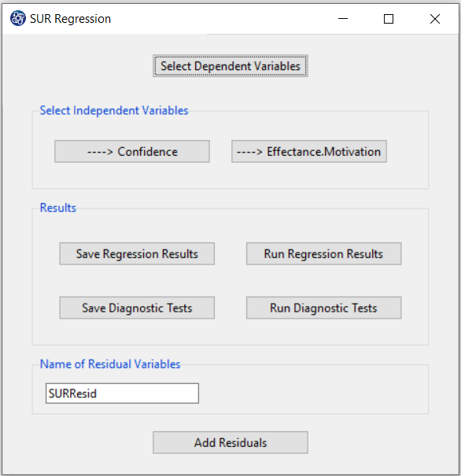
Task: Run Diagnostic Tests
Action: click(324, 308)
